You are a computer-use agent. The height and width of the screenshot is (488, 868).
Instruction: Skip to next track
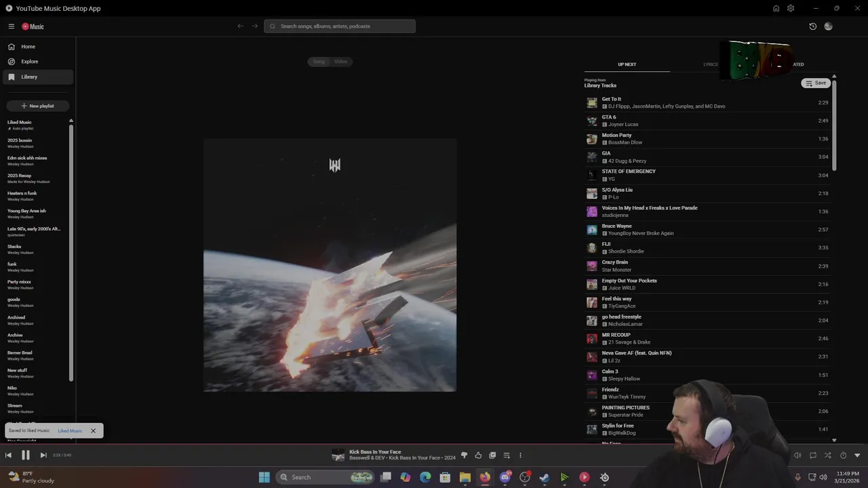pos(43,455)
